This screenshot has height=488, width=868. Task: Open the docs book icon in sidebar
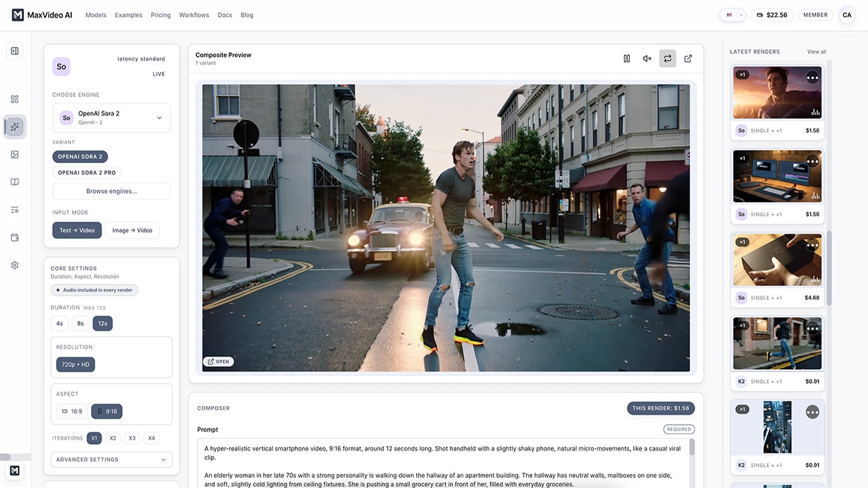tap(14, 181)
